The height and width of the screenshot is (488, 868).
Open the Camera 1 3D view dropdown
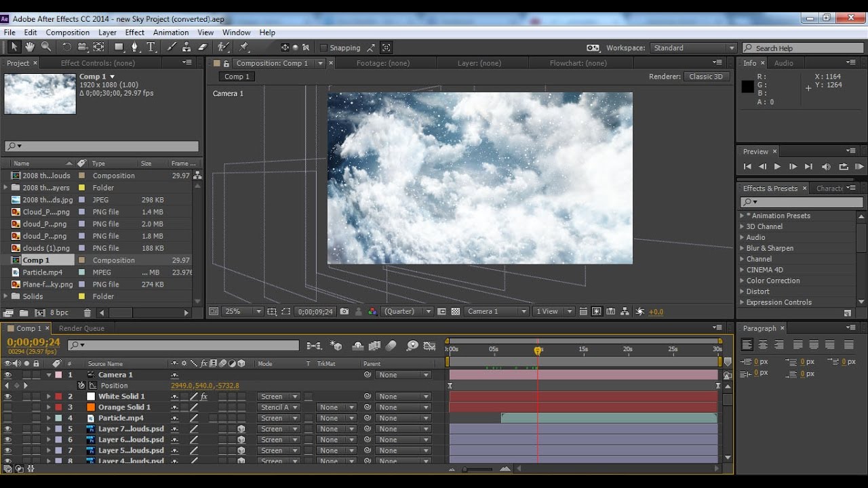pyautogui.click(x=497, y=312)
